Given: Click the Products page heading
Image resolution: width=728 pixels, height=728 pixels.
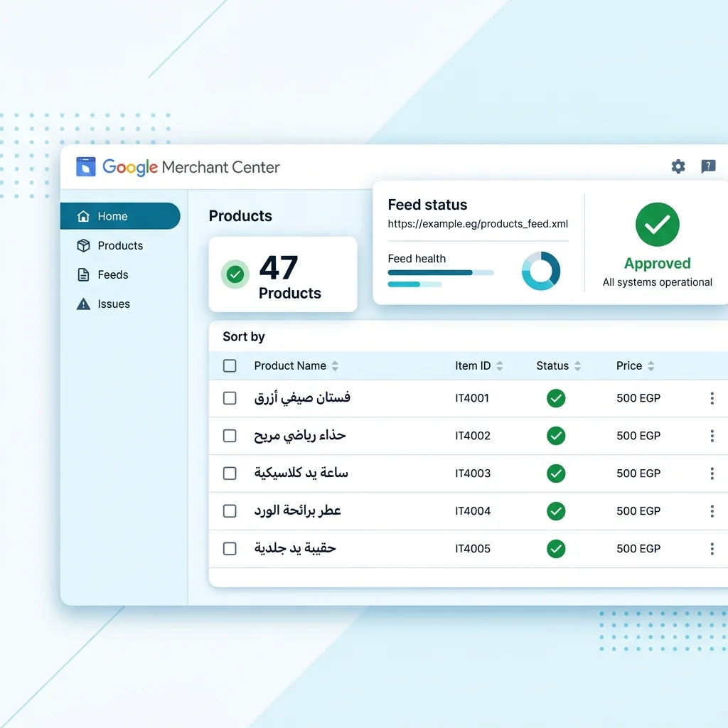Looking at the screenshot, I should (x=240, y=216).
